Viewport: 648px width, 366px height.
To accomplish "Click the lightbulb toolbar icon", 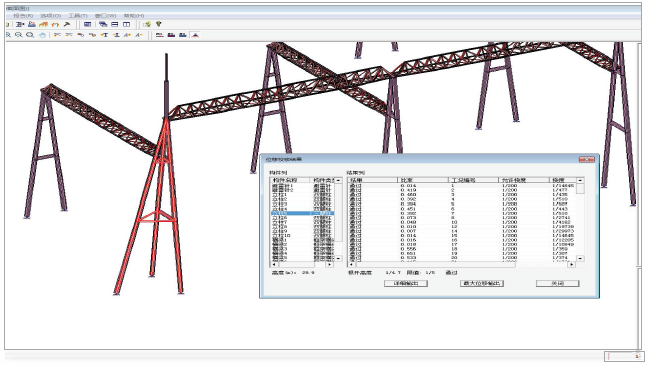I will click(159, 24).
